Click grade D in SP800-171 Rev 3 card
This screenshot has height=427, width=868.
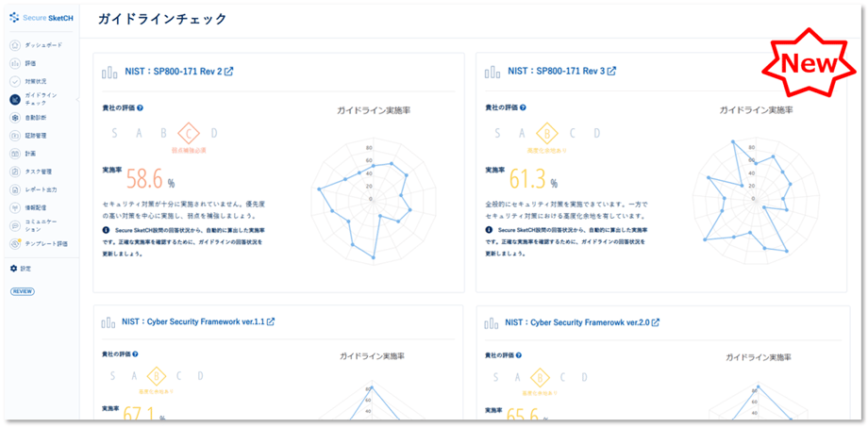tap(596, 133)
